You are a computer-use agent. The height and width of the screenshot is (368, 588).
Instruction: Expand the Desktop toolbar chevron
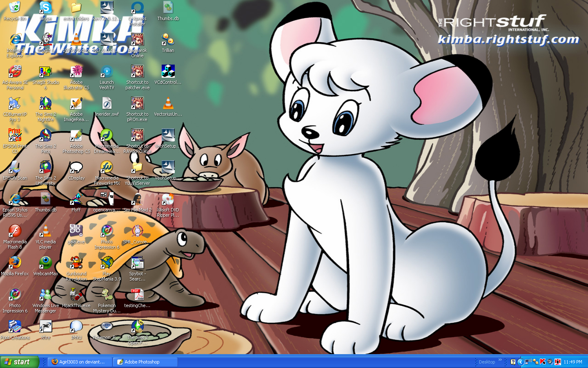[500, 360]
